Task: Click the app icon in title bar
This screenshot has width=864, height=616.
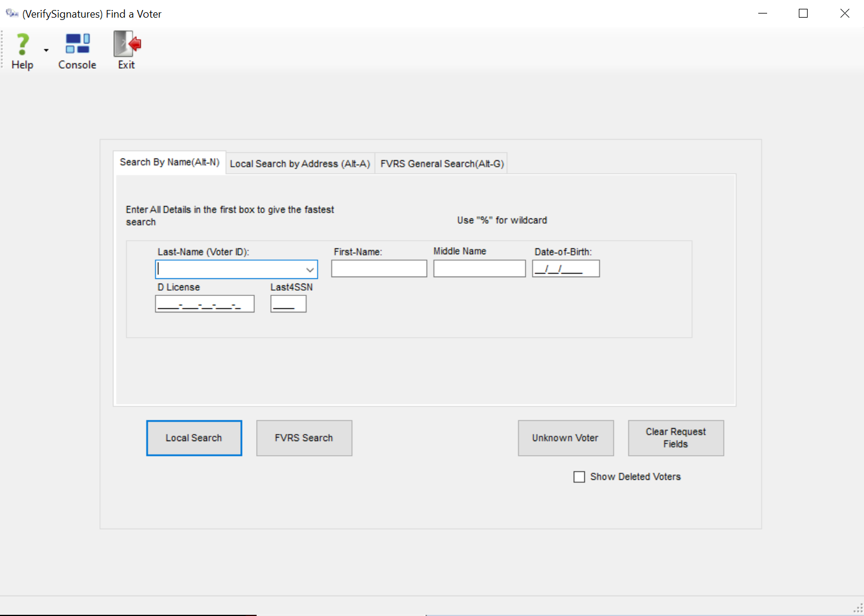Action: (x=12, y=14)
